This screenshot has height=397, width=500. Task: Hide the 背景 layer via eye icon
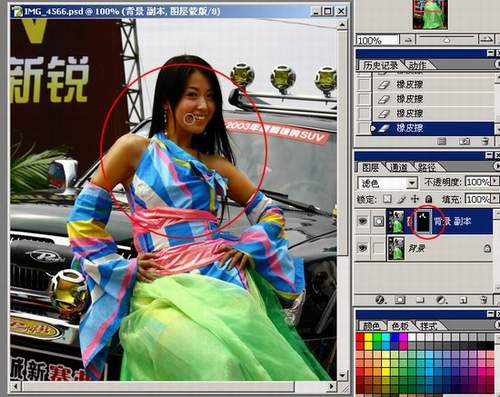[363, 248]
